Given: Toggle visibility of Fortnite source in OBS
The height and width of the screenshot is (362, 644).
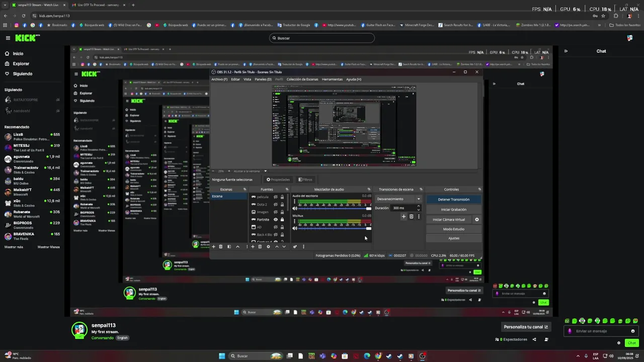Looking at the screenshot, I should [275, 219].
